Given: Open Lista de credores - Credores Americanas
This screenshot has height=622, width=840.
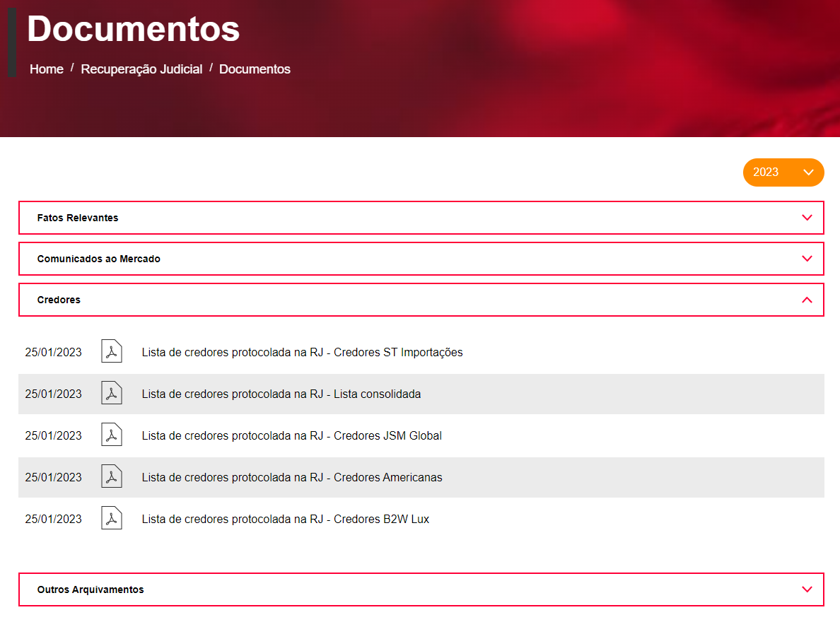Looking at the screenshot, I should (x=292, y=477).
